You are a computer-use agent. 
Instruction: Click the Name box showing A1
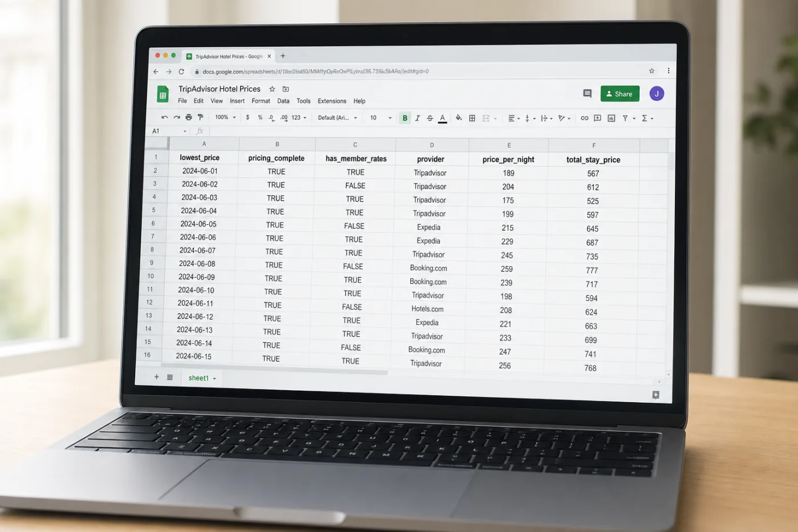point(169,131)
